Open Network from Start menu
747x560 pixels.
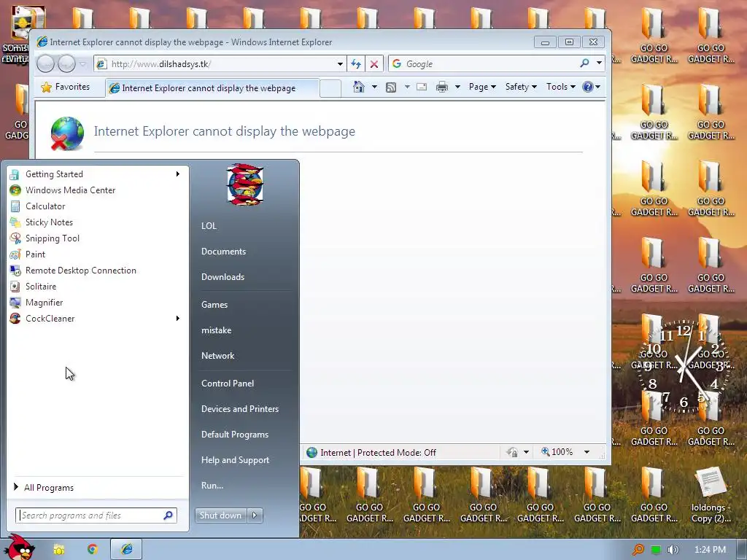(217, 356)
